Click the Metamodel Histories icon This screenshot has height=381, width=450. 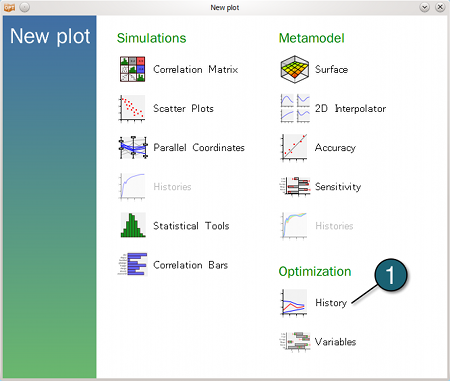pyautogui.click(x=294, y=225)
